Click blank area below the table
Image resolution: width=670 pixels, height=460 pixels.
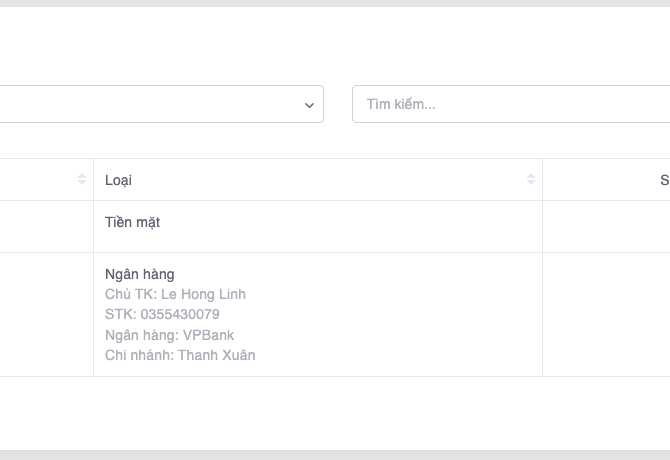pyautogui.click(x=335, y=412)
